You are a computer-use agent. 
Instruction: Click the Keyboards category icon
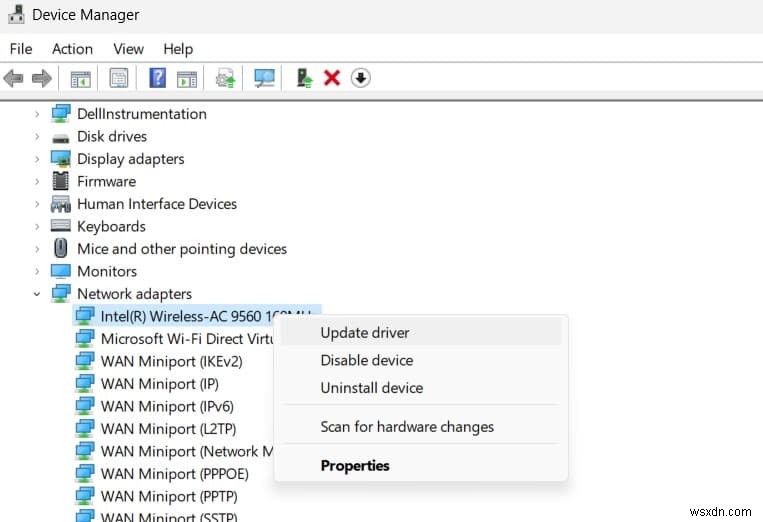pyautogui.click(x=61, y=226)
